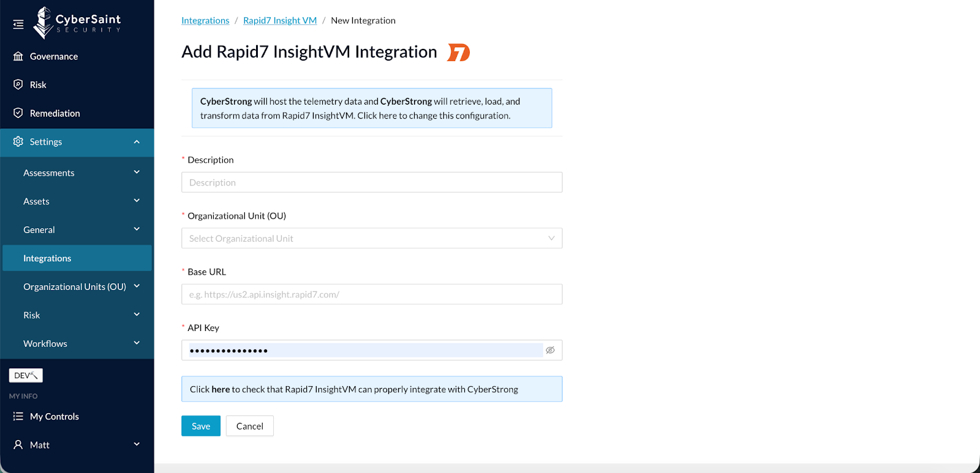Viewport: 980px width, 473px height.
Task: Click the My Controls list icon
Action: tap(18, 416)
